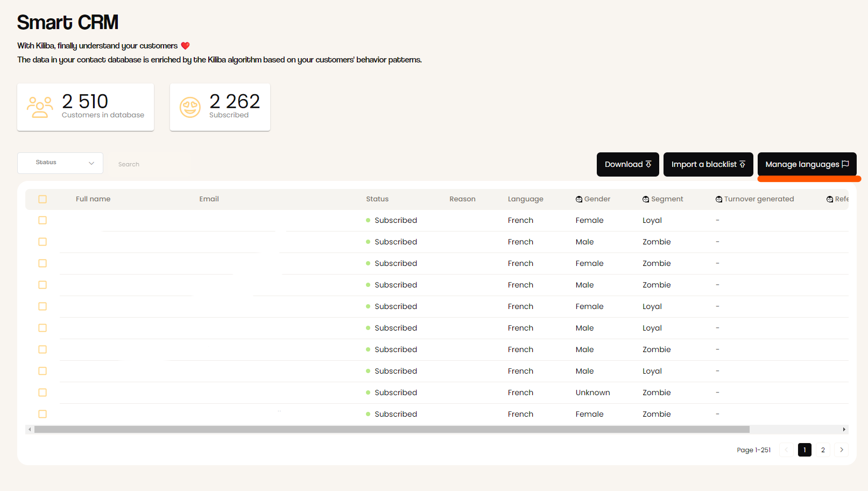Viewport: 868px width, 491px height.
Task: Click the scrollbar left arrow
Action: pyautogui.click(x=30, y=430)
